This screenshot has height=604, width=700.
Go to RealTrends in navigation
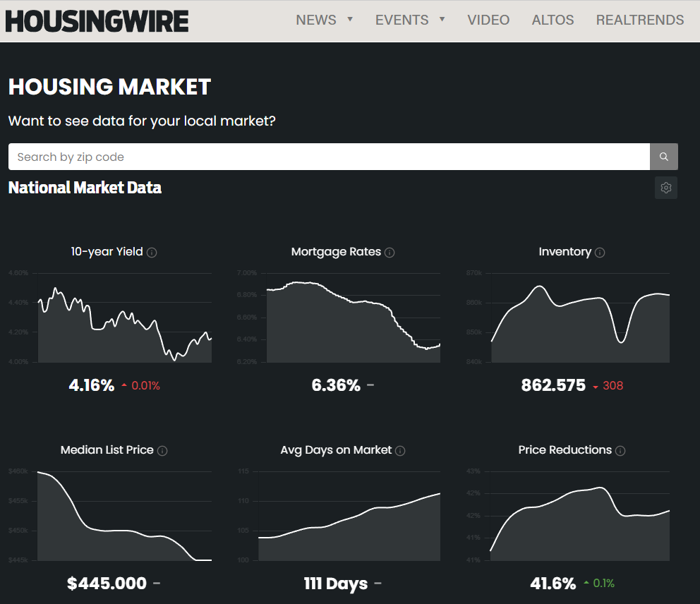pyautogui.click(x=639, y=20)
